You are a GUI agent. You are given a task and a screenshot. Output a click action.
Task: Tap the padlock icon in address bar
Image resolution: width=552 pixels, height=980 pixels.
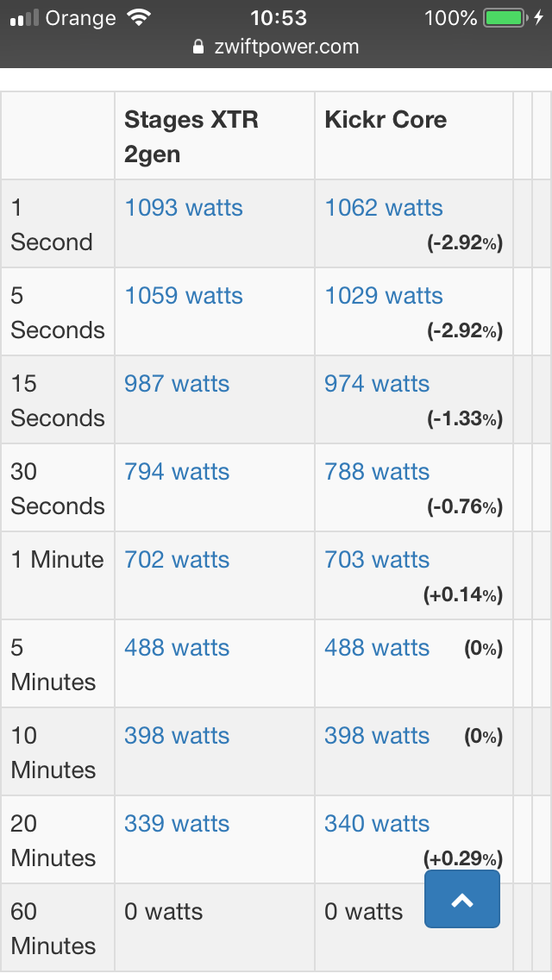(198, 47)
